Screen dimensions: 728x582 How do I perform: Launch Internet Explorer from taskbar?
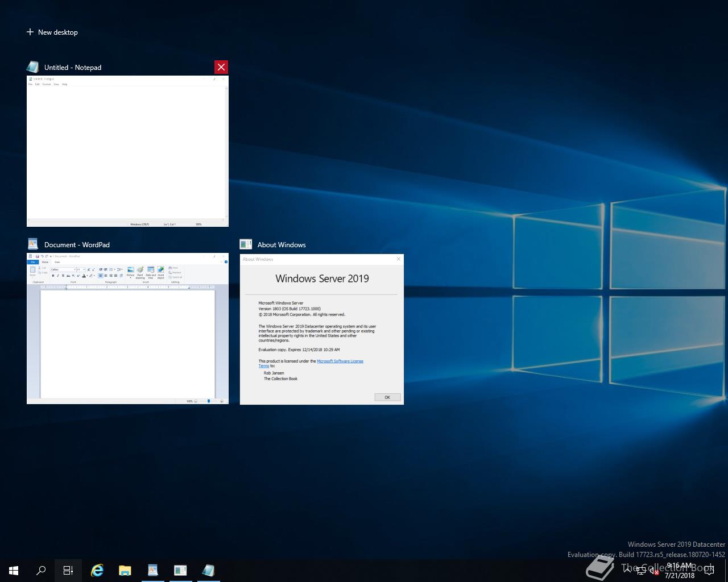point(97,571)
